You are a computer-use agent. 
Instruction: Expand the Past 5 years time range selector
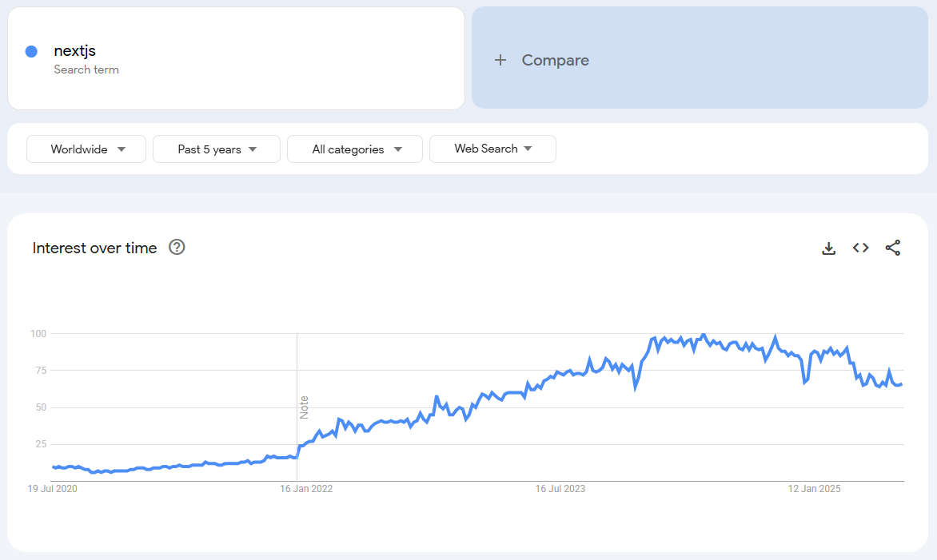[216, 149]
